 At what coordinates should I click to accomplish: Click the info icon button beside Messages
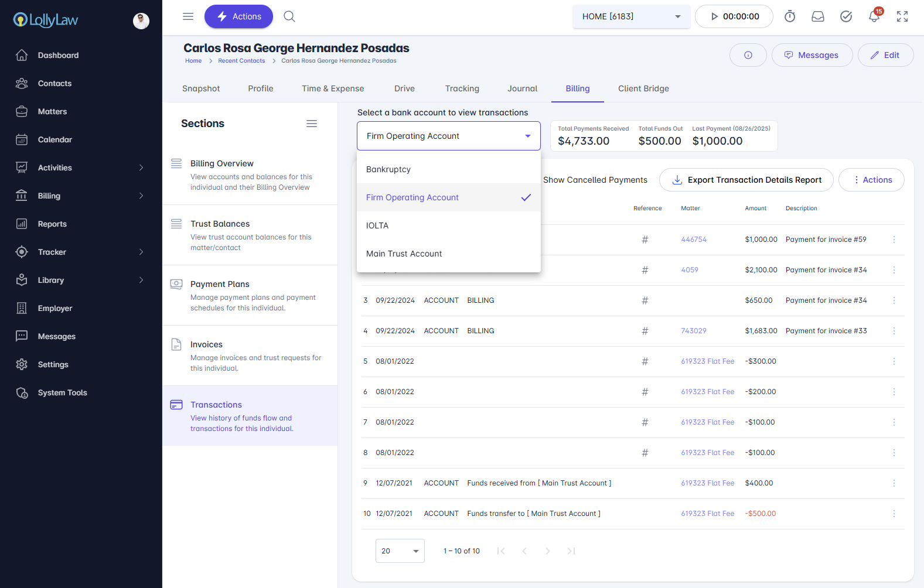[748, 55]
